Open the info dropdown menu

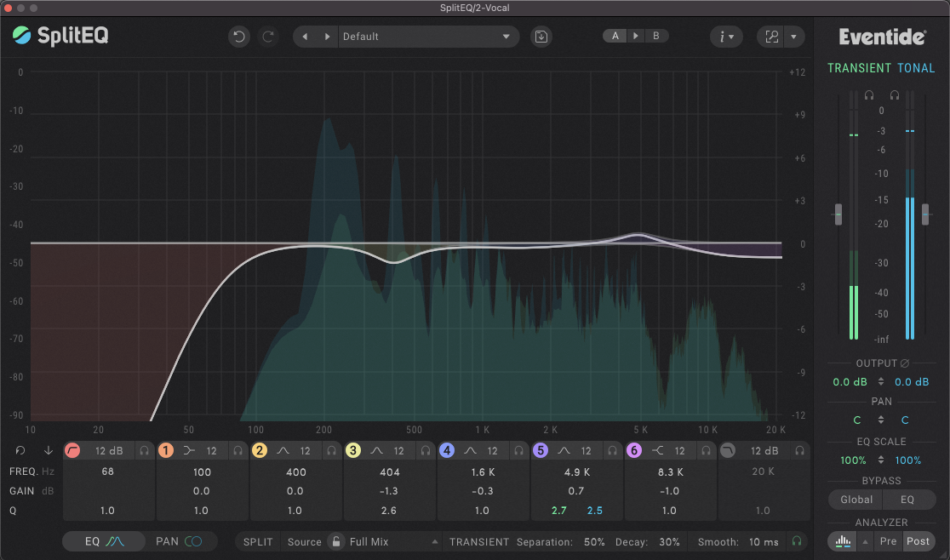[726, 37]
